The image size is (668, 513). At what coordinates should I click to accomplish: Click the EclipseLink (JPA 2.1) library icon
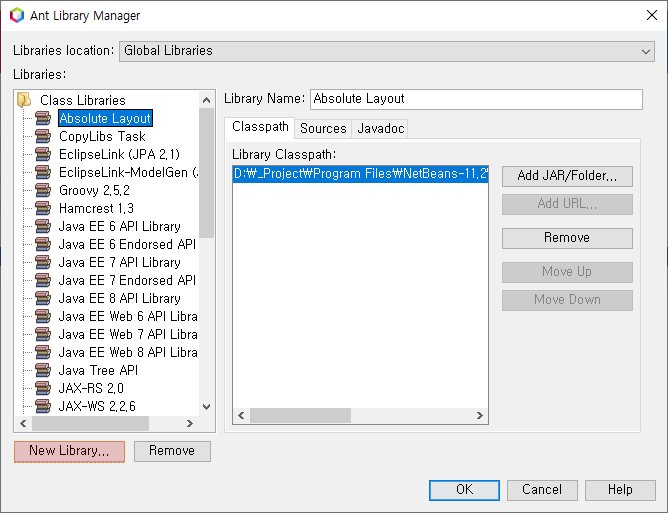[x=43, y=154]
